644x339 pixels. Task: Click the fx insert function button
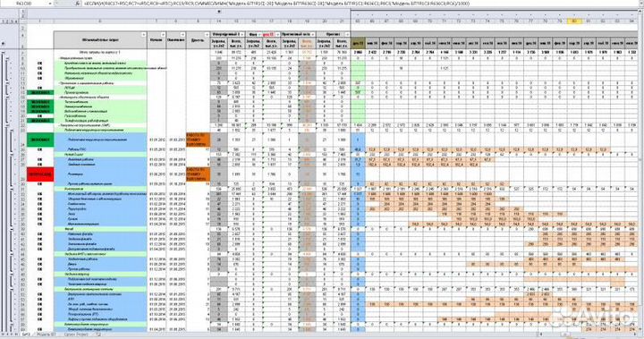(x=78, y=4)
